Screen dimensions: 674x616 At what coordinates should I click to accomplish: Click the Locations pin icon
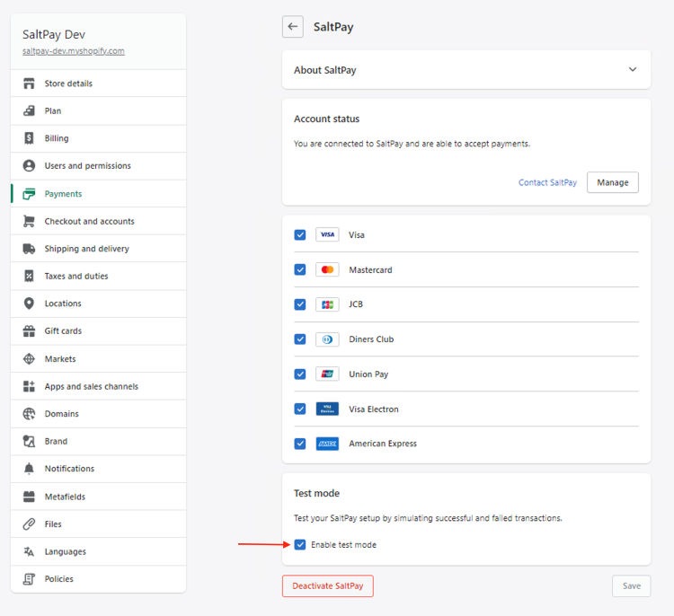click(29, 304)
